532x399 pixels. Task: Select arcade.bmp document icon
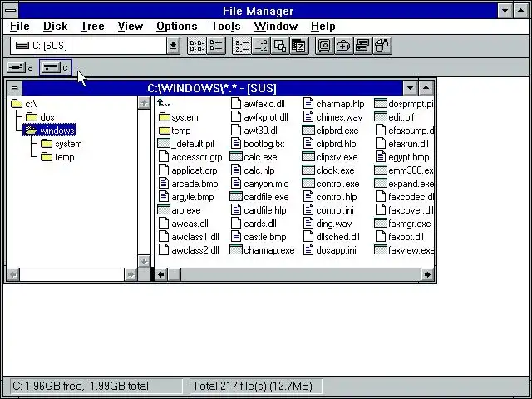click(164, 184)
